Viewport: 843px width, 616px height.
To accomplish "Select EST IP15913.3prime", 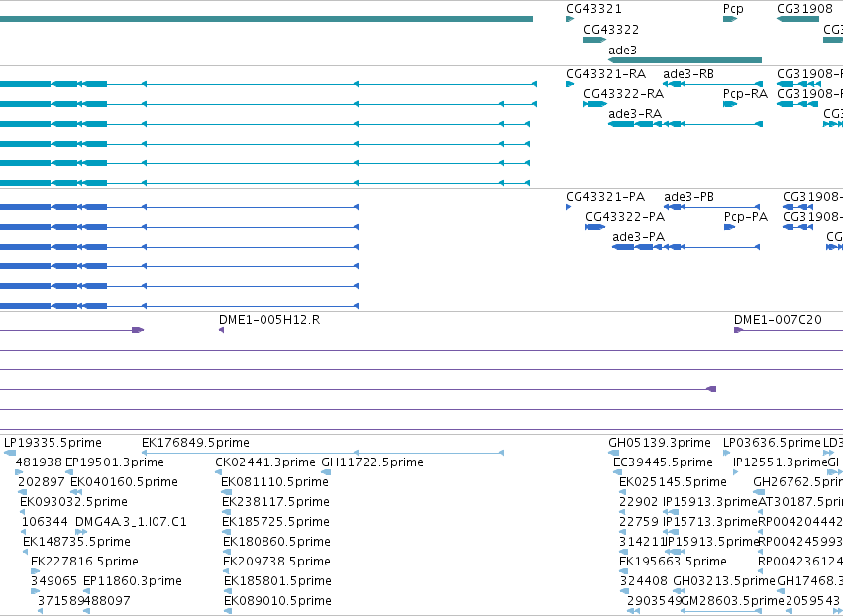I will 709,502.
